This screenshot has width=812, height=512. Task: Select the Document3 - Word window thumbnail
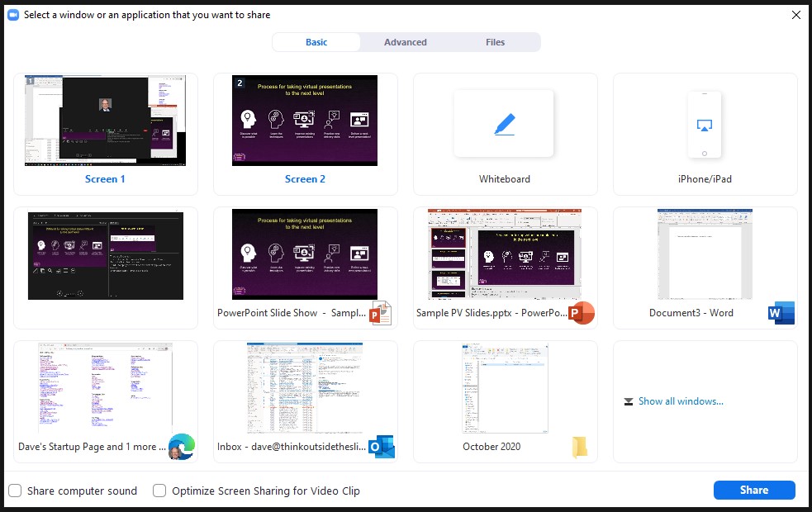pos(705,254)
